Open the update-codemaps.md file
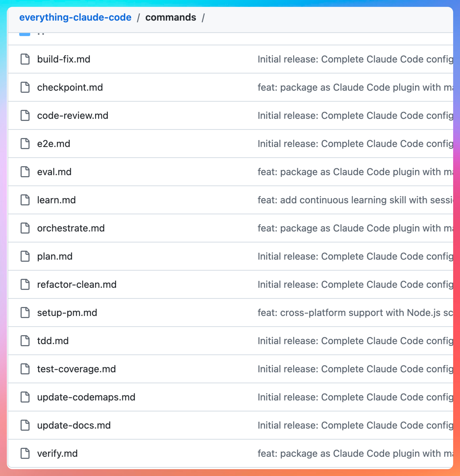This screenshot has width=460, height=476. pyautogui.click(x=86, y=397)
